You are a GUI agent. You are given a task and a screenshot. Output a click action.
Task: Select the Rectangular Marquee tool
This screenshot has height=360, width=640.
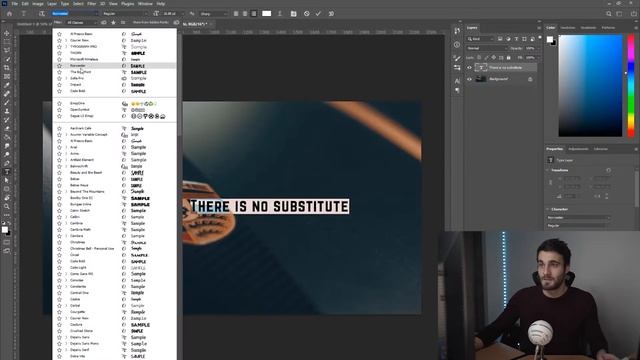point(7,42)
